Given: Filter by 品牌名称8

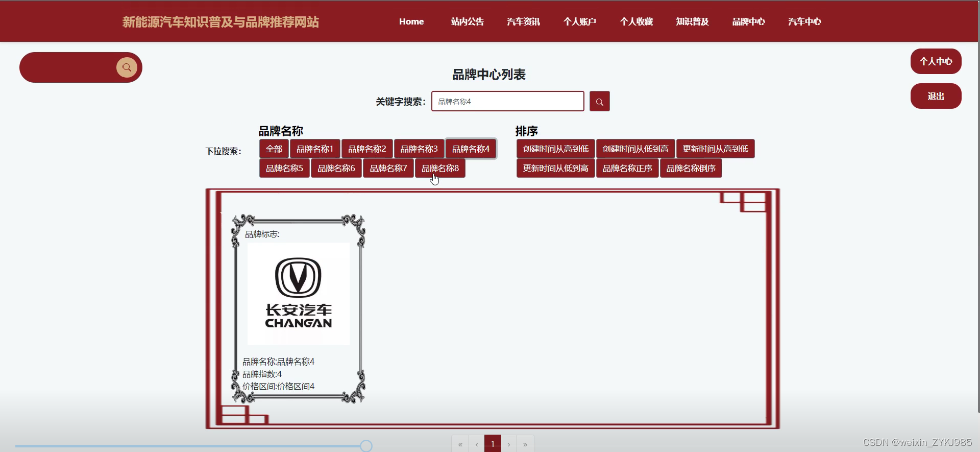Looking at the screenshot, I should pos(440,168).
